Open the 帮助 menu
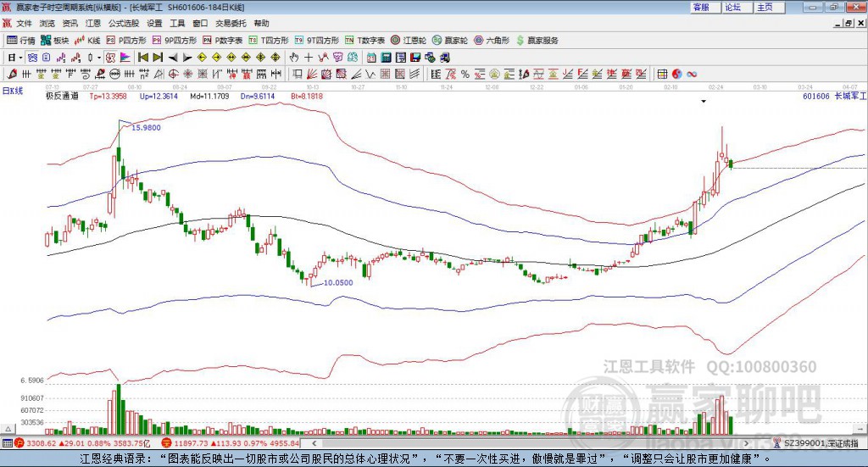Image resolution: width=868 pixels, height=467 pixels. coord(261,23)
